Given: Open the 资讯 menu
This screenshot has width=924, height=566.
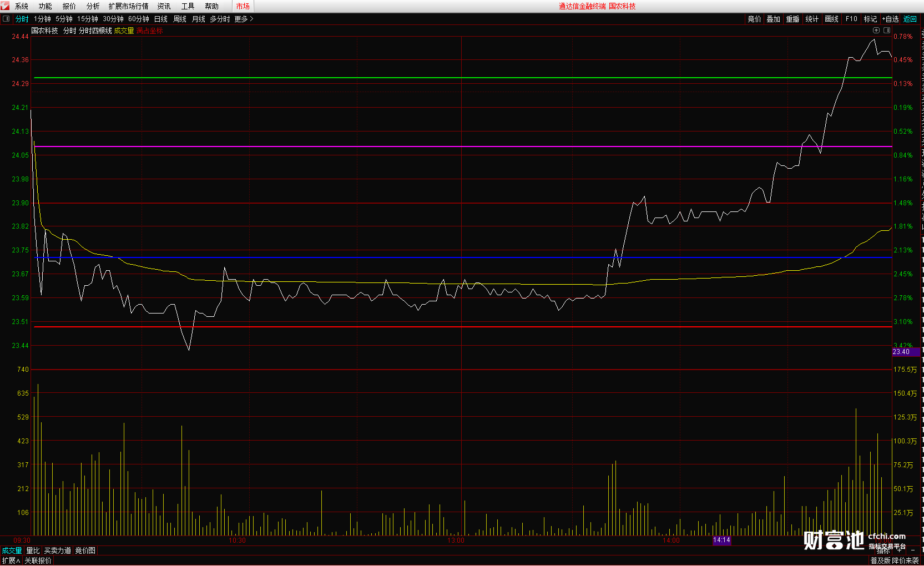Looking at the screenshot, I should tap(164, 6).
